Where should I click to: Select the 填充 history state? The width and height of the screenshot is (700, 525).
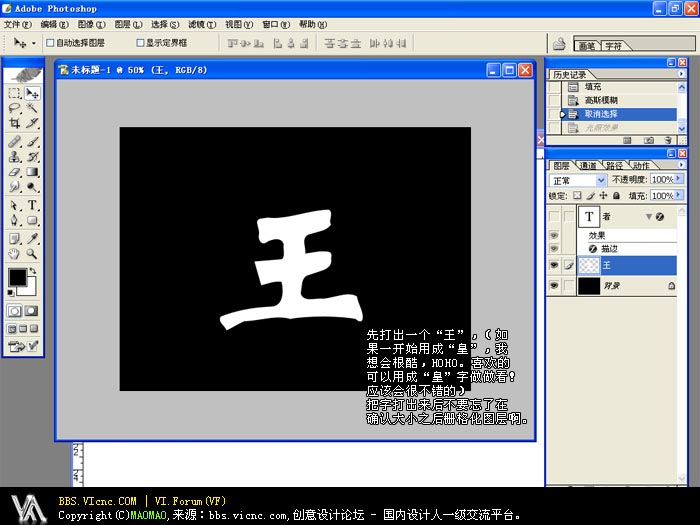point(593,87)
